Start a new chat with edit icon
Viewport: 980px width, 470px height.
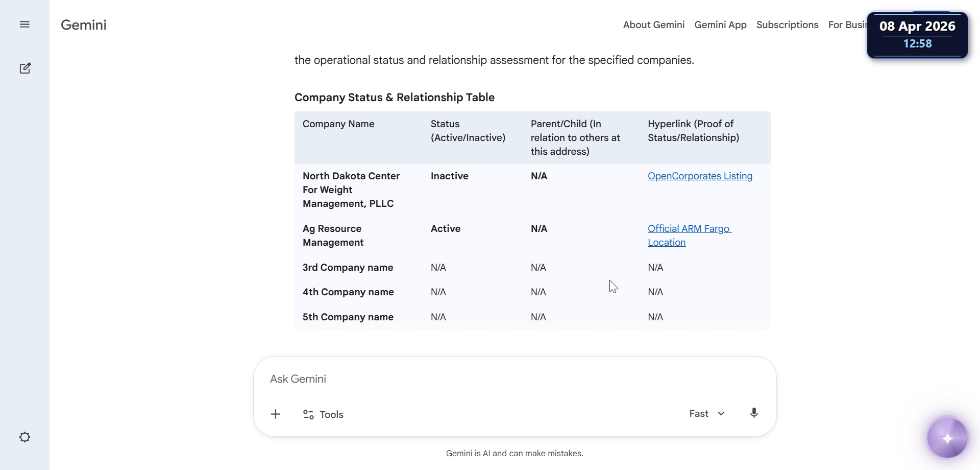pyautogui.click(x=25, y=68)
